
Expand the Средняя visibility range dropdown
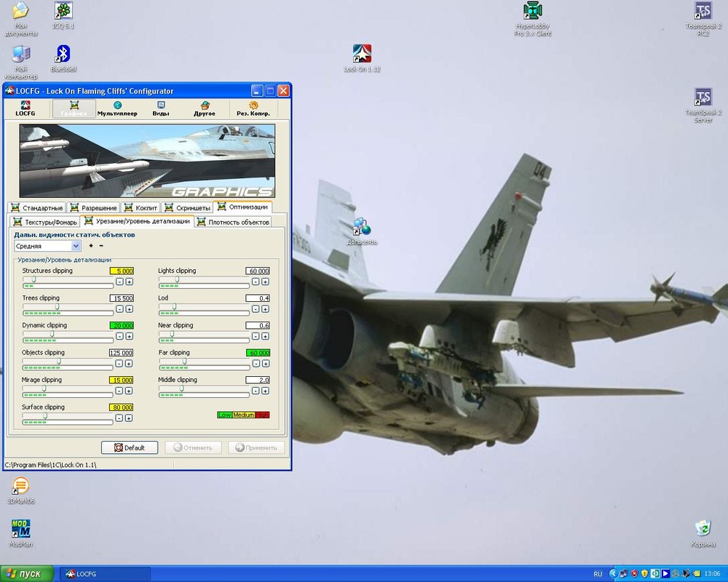tap(76, 246)
